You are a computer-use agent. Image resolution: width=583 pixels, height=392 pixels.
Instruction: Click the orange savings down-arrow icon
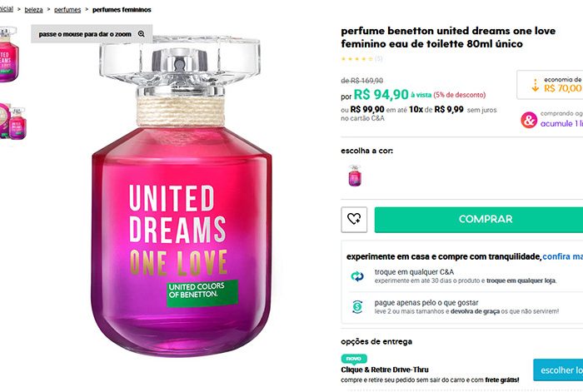tap(535, 85)
